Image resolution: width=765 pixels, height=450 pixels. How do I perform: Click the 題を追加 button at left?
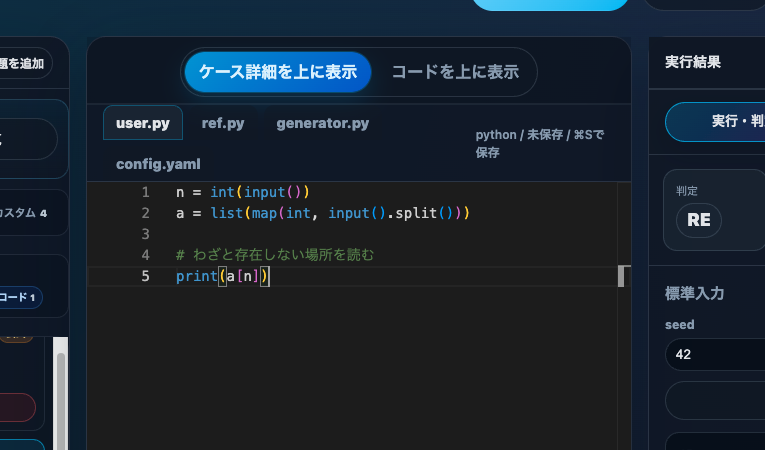[x=23, y=63]
